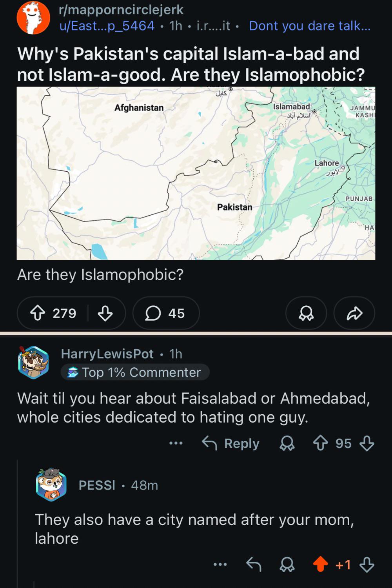Image resolution: width=392 pixels, height=588 pixels.
Task: Give an award to PESSI's comment
Action: [288, 565]
